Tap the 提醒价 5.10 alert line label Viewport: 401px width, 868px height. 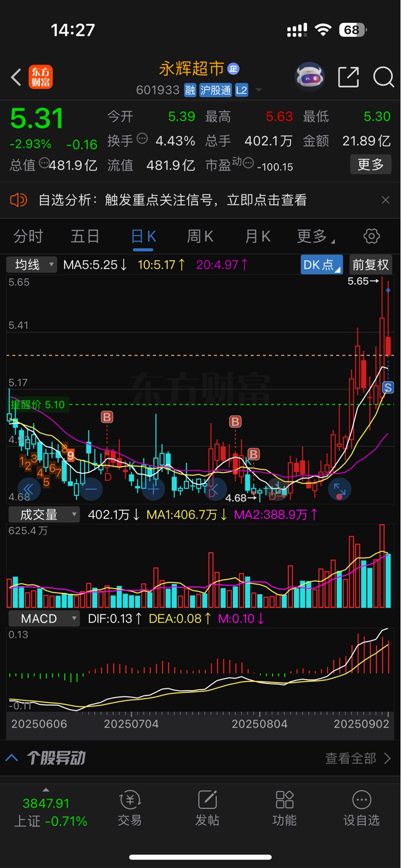38,405
